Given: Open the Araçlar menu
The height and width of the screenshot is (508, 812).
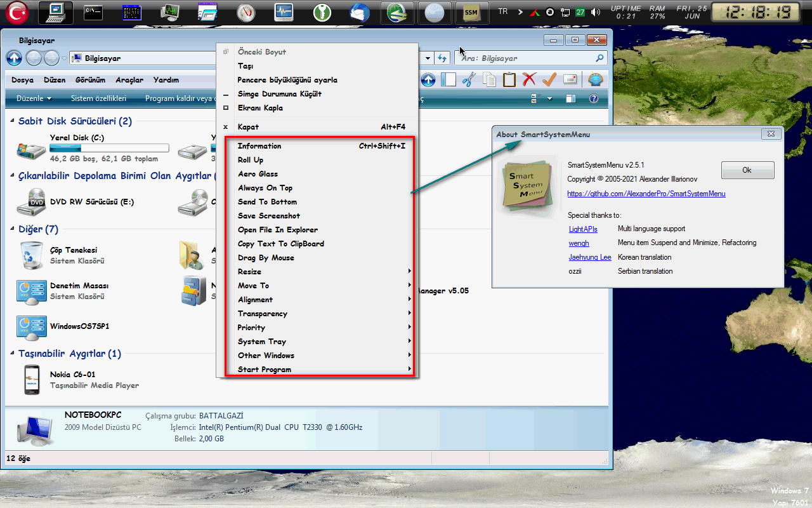Looking at the screenshot, I should point(129,80).
